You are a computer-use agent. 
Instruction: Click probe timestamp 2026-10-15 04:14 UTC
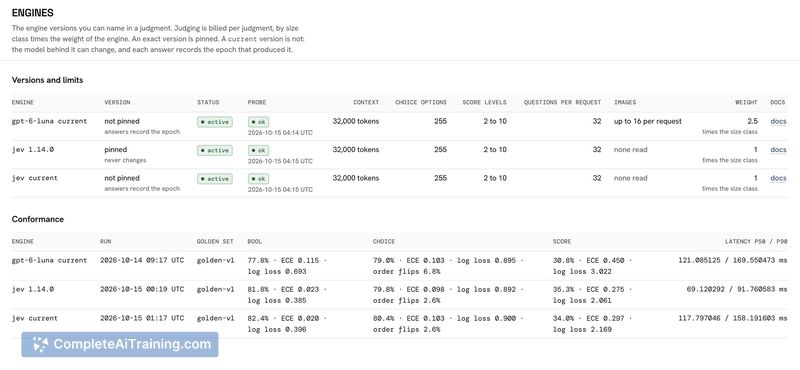(x=280, y=133)
